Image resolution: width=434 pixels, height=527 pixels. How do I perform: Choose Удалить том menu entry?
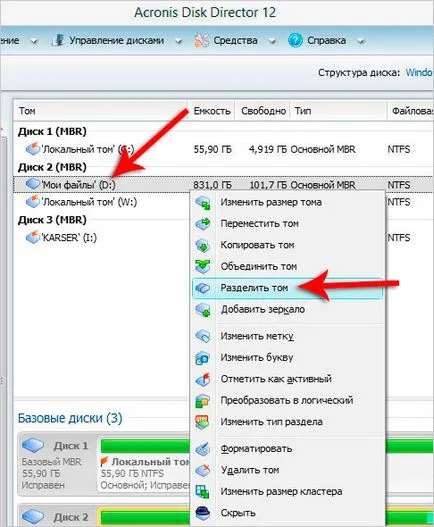tap(287, 470)
